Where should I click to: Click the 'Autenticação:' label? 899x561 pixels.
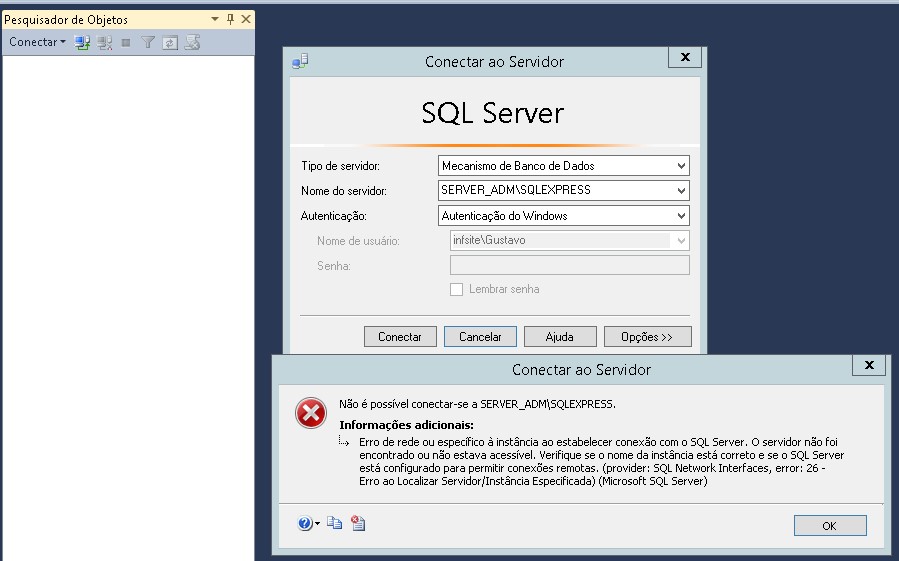tap(334, 216)
